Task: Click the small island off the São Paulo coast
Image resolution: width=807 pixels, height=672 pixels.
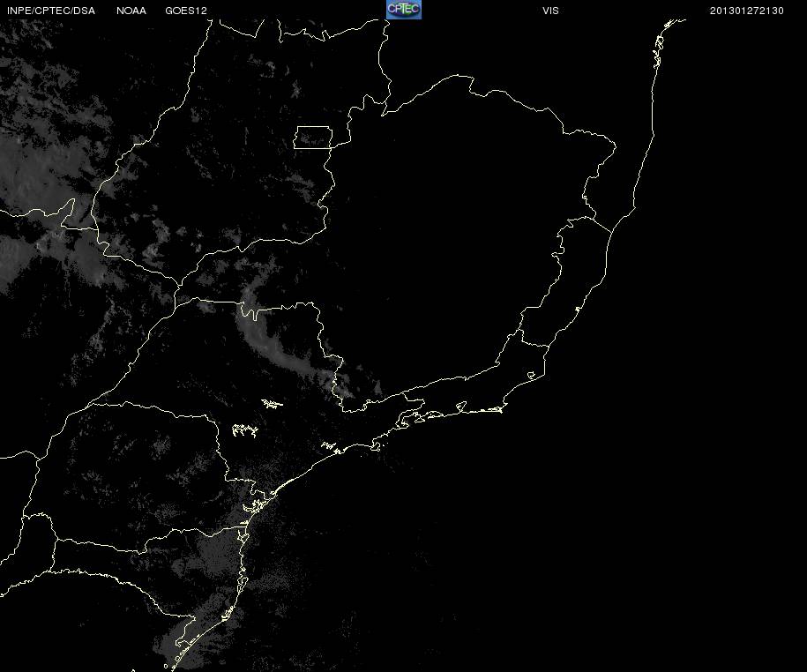Action: tap(377, 446)
